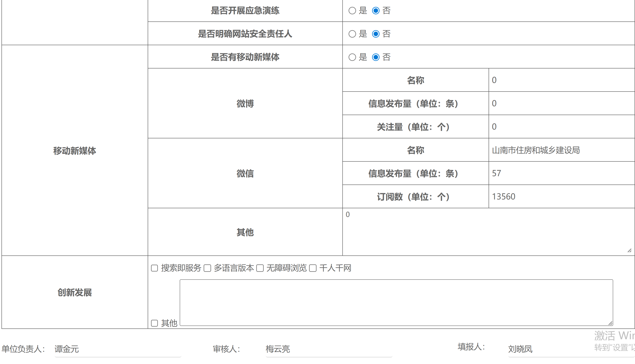Check the 千人千网 option

(x=313, y=268)
